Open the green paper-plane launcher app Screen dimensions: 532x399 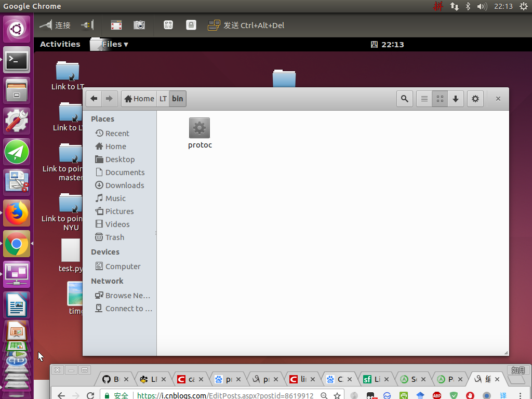[x=16, y=152]
